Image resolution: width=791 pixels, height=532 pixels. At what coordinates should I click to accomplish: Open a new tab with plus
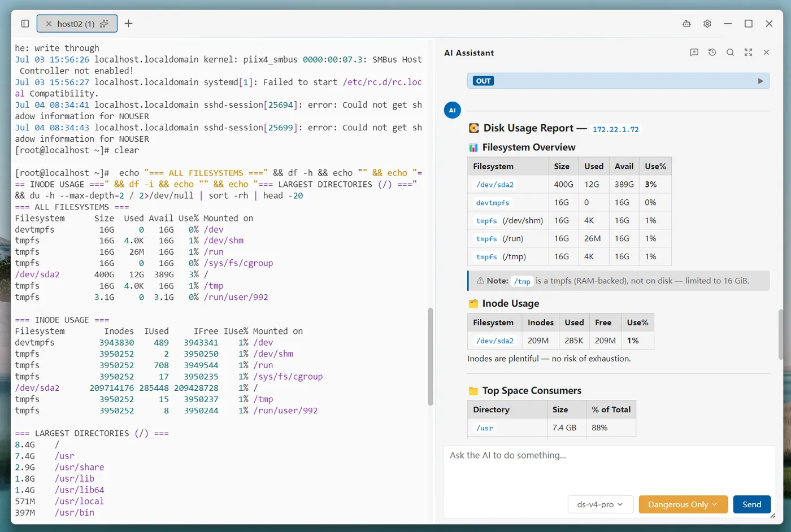[128, 24]
